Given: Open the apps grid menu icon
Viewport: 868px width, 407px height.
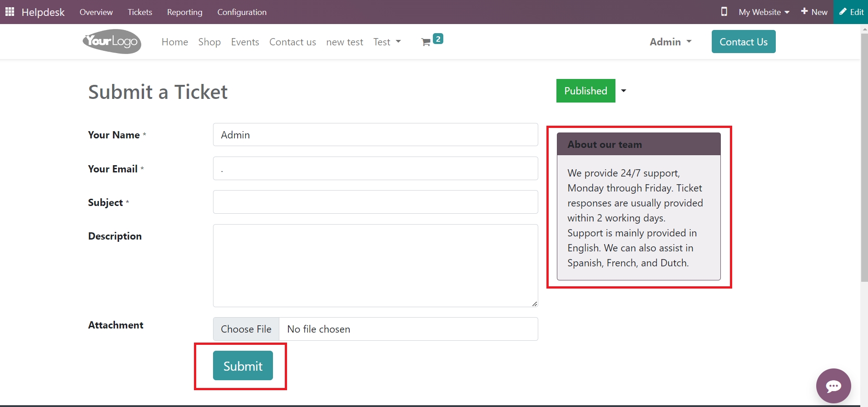Looking at the screenshot, I should [10, 12].
